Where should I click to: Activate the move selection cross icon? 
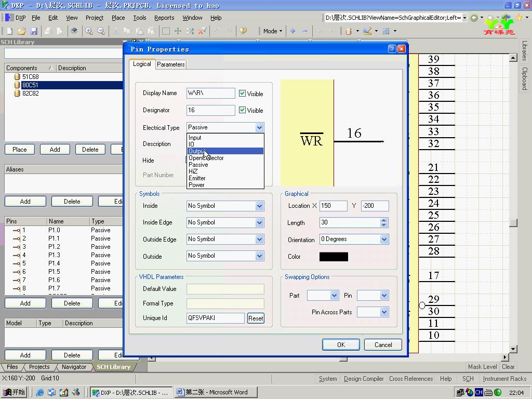(178, 31)
